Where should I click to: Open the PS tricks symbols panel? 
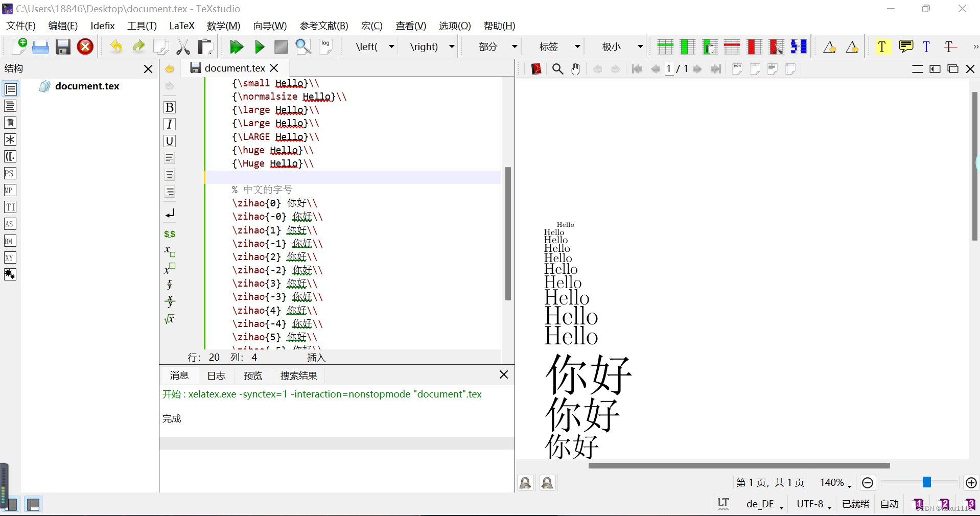tap(10, 173)
